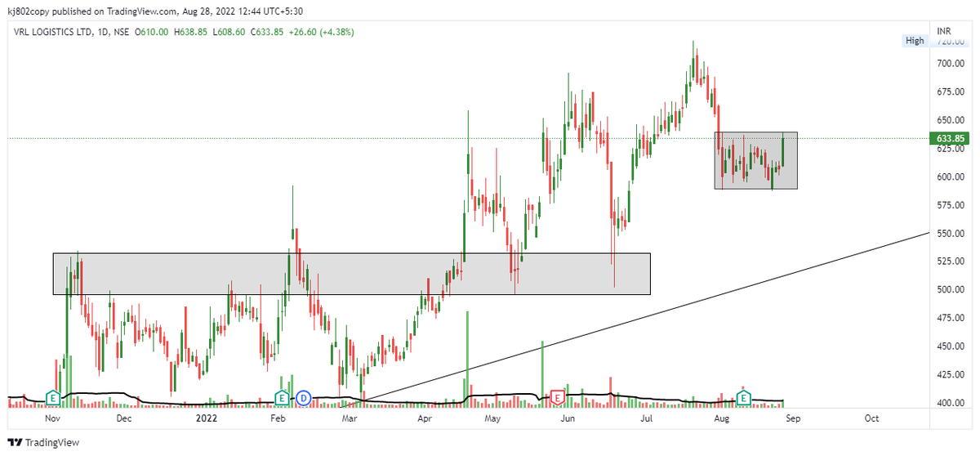The image size is (980, 456).
Task: Click the 475.00 price axis label
Action: click(949, 318)
